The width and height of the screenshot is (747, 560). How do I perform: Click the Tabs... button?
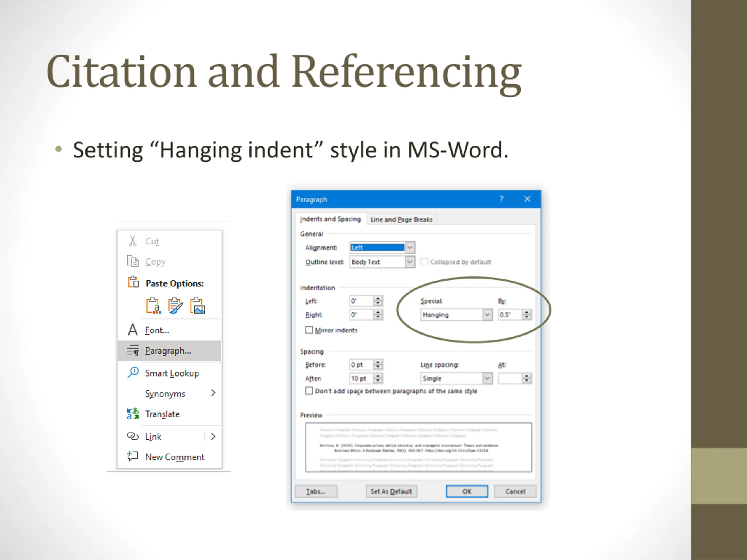coord(316,491)
